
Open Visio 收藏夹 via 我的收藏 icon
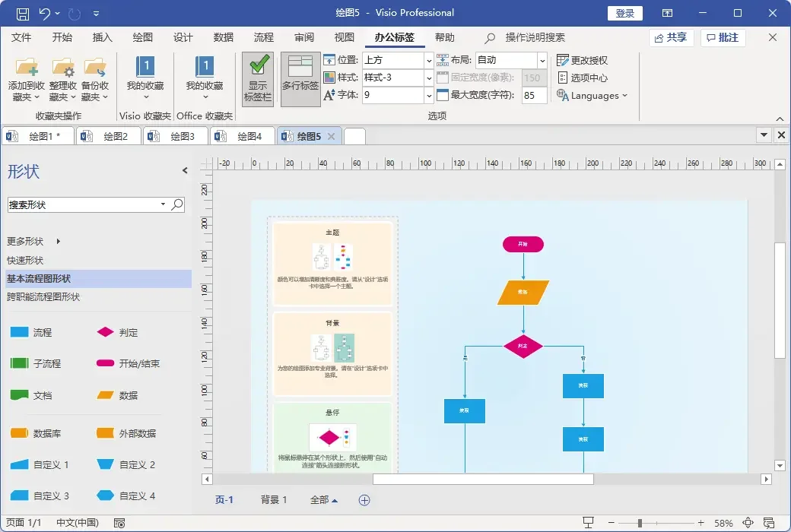click(x=145, y=76)
